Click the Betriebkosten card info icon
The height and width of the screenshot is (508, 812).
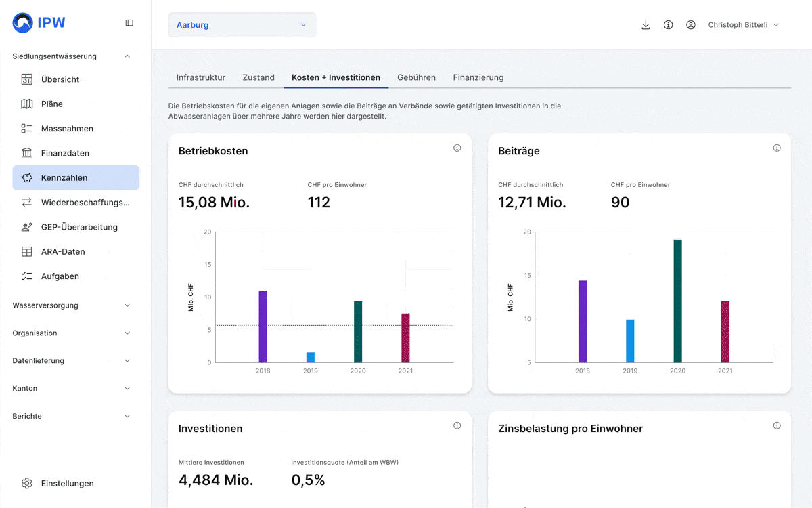(457, 148)
